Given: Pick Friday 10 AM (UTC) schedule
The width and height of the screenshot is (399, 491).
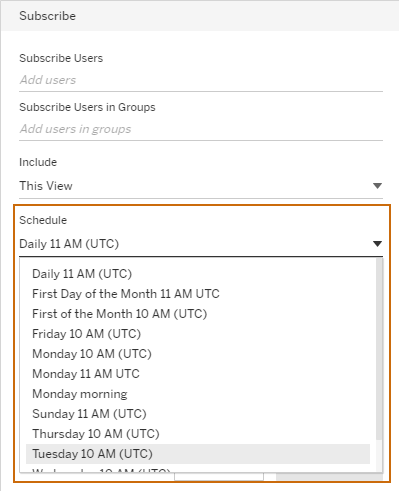Looking at the screenshot, I should 198,334.
